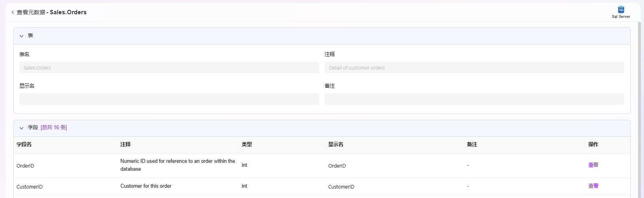The image size is (644, 198).
Task: Click the 表名 field showing Sales.Orders
Action: [169, 68]
